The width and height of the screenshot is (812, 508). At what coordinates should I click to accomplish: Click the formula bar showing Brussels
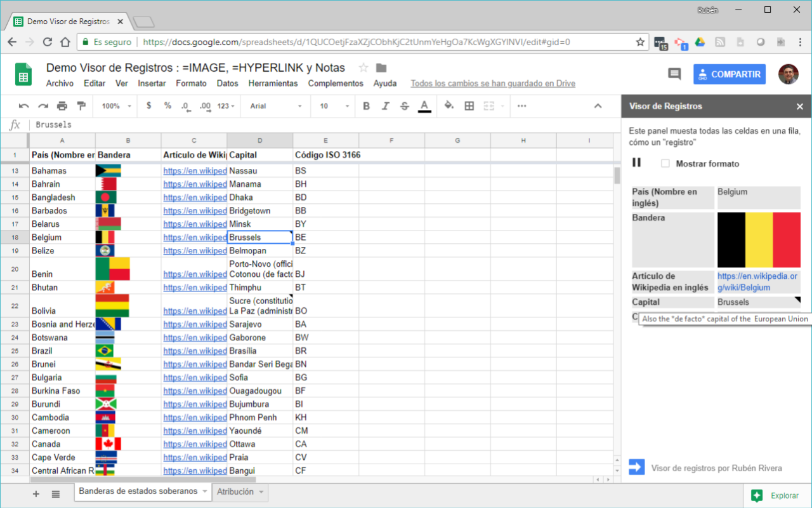[324, 125]
